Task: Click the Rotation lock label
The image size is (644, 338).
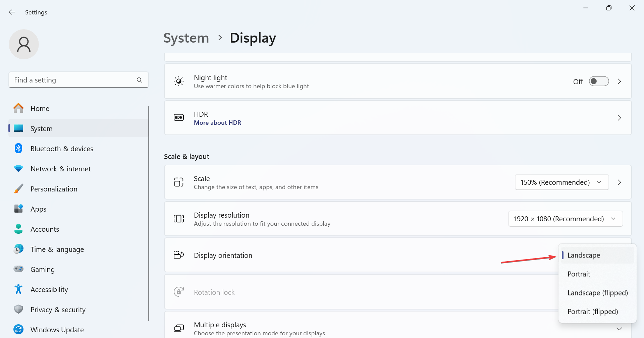Action: click(214, 292)
